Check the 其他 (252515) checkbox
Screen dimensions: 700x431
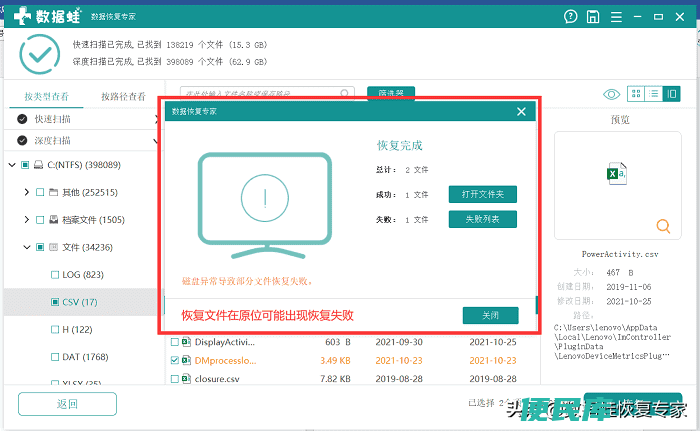tap(40, 192)
